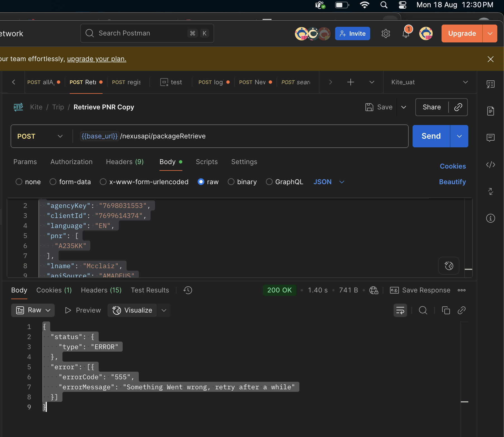Switch to the Params tab

[x=25, y=162]
